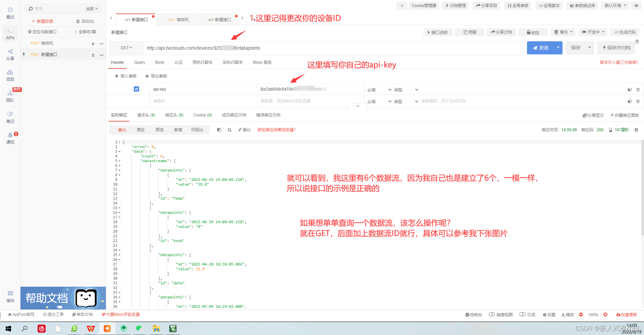
Task: Expand the 备份 dropdown
Action: (x=563, y=32)
